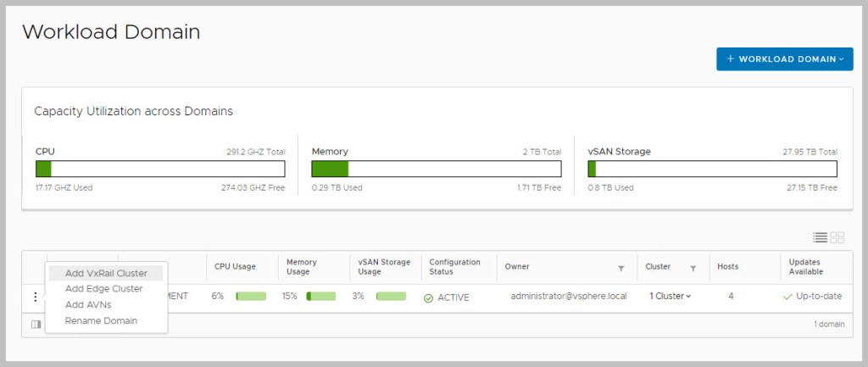Open the + Workload Domain dropdown button
The width and height of the screenshot is (868, 367).
tap(784, 59)
